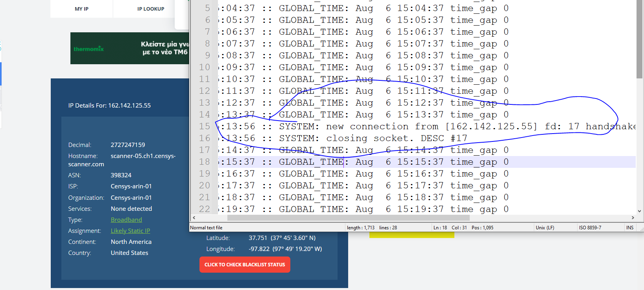
Task: Click scroll left arrow in editor
Action: pos(194,217)
